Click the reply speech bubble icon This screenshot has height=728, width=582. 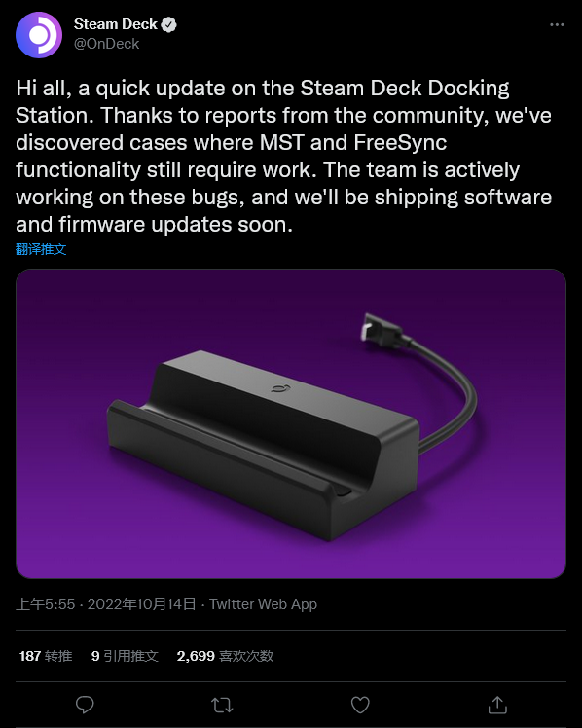[85, 705]
